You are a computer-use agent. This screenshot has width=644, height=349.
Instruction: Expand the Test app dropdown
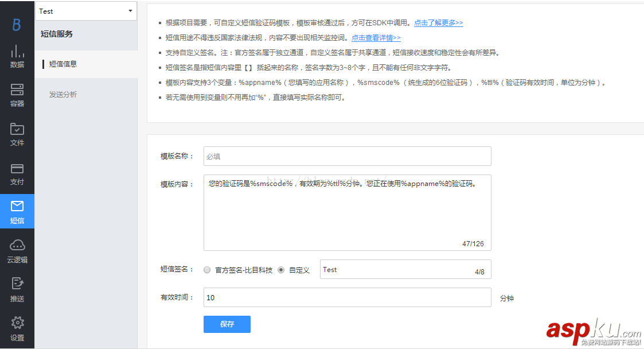pos(85,10)
